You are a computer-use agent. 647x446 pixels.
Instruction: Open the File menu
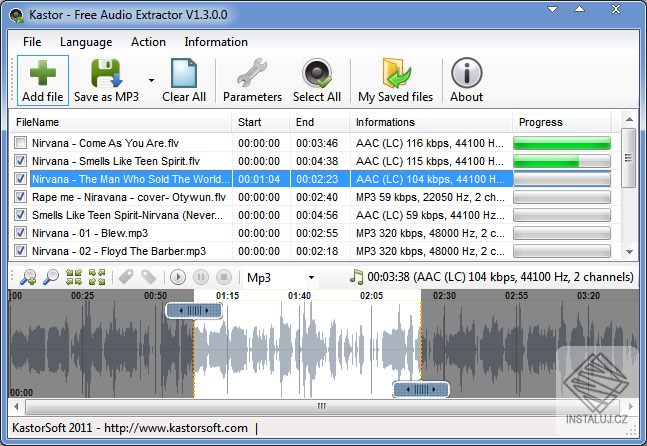[32, 42]
